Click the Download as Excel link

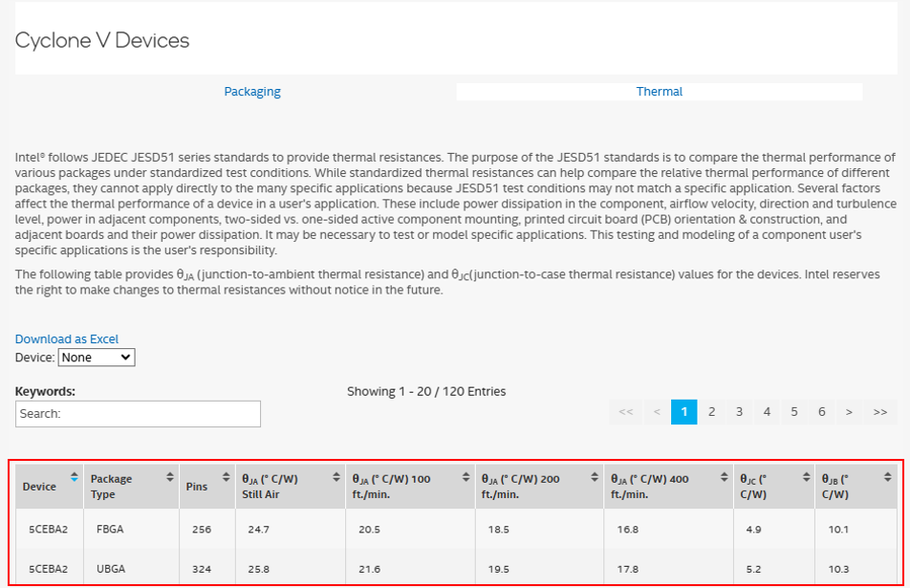pyautogui.click(x=67, y=339)
